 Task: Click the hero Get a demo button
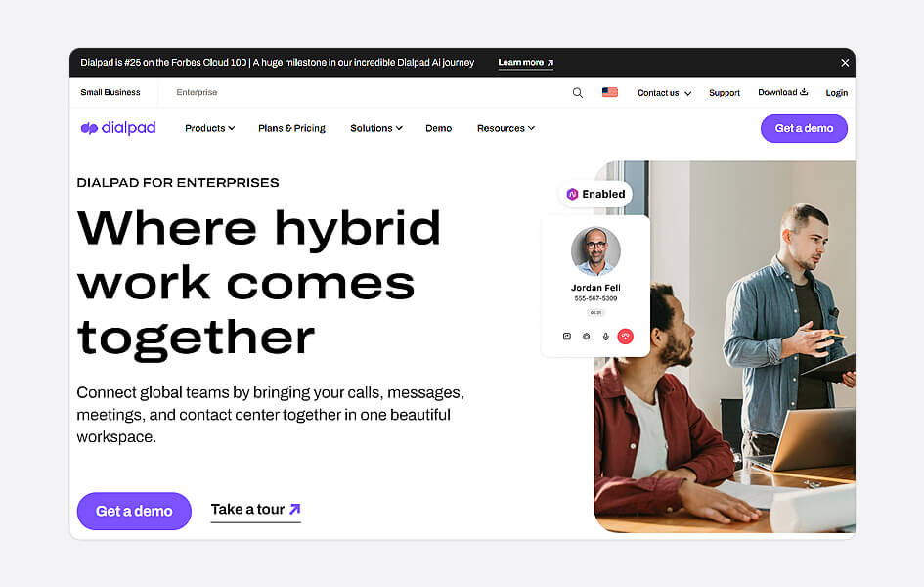click(x=134, y=511)
